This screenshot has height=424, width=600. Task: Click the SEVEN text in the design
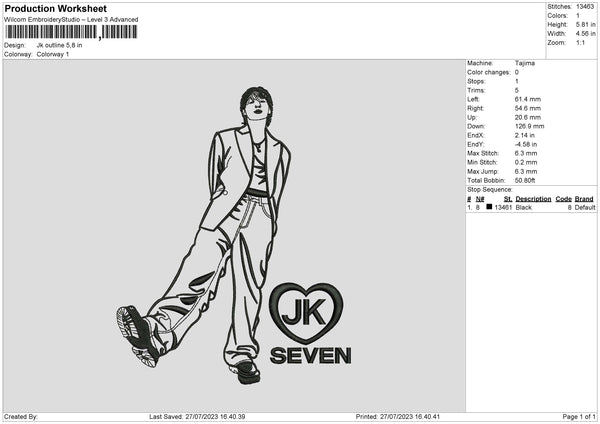[311, 355]
